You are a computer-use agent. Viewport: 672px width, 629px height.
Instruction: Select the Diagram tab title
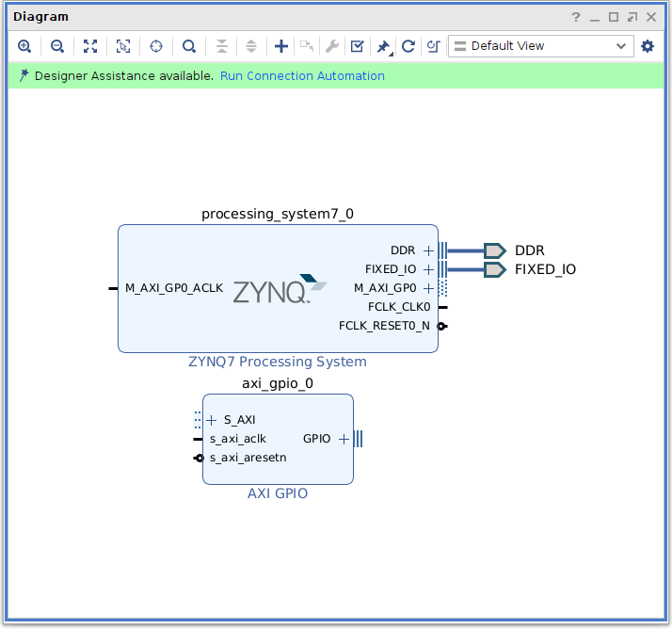tap(40, 17)
